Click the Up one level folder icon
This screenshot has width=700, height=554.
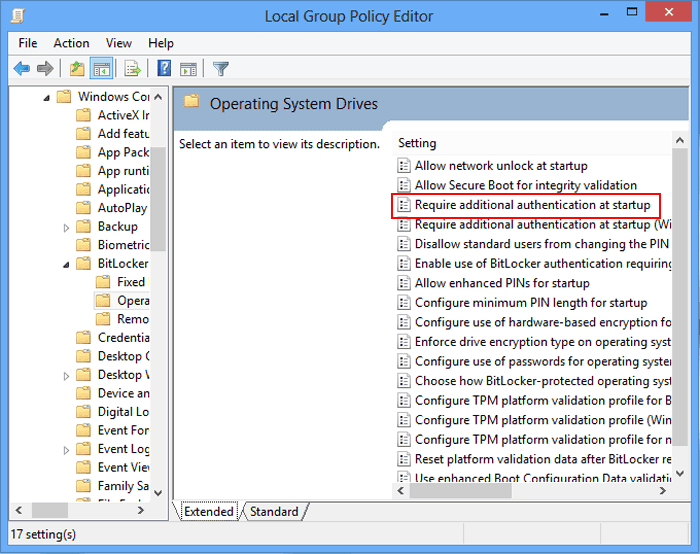click(77, 69)
